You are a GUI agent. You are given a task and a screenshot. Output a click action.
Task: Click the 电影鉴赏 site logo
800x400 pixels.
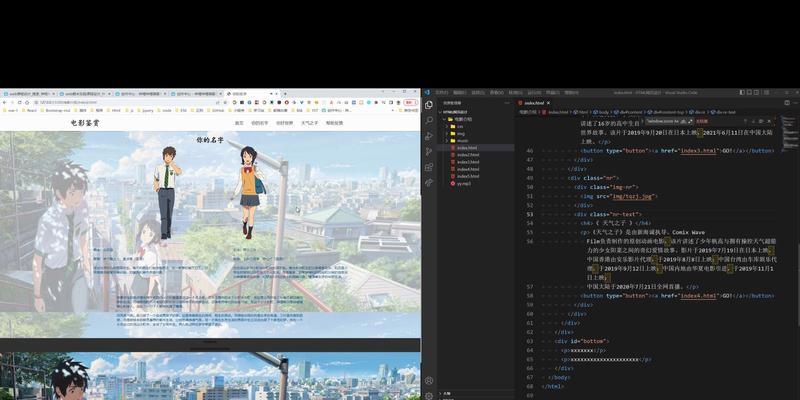(85, 123)
